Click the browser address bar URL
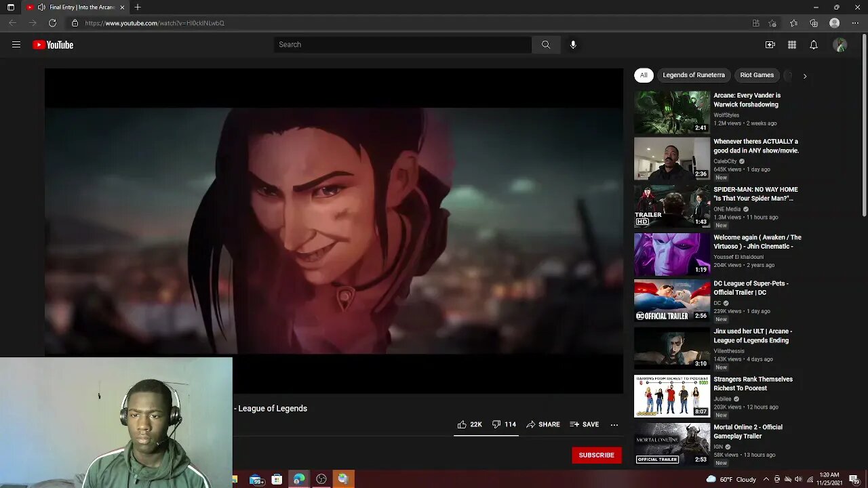The width and height of the screenshot is (868, 488). 155,23
